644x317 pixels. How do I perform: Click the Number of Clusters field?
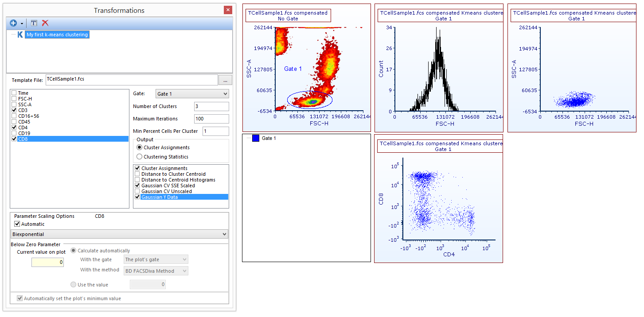211,106
